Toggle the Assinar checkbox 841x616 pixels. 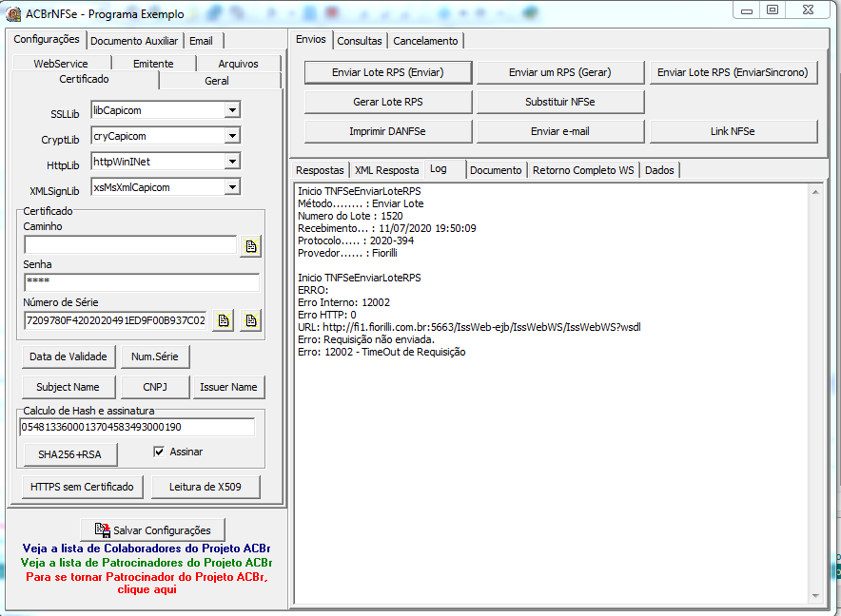click(x=159, y=452)
